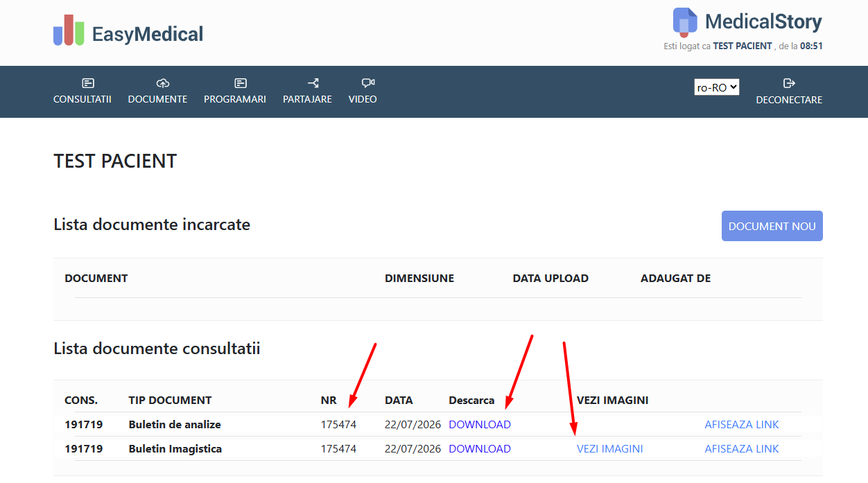Click date 22/07/2026 in Buletin de analize row
868x483 pixels.
tap(413, 425)
